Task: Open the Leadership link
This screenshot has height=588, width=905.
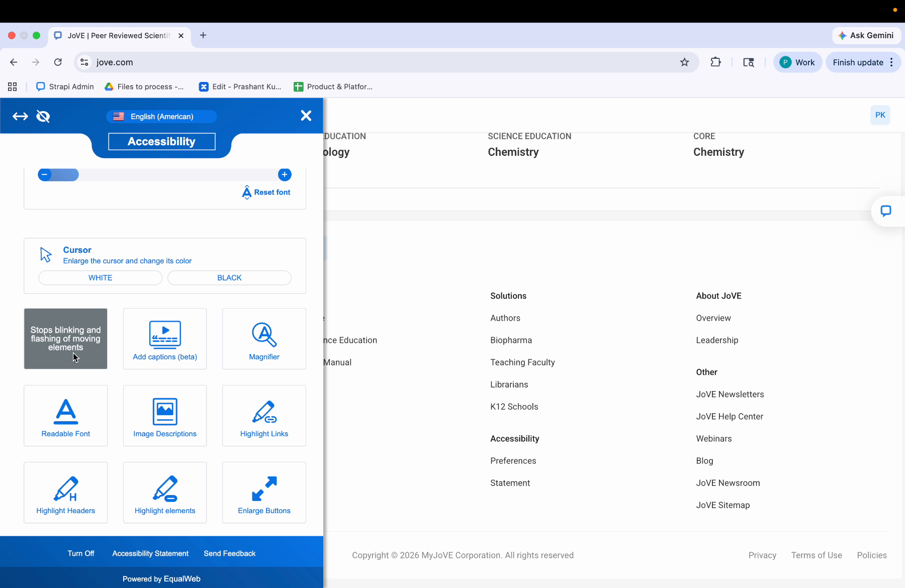Action: point(717,340)
